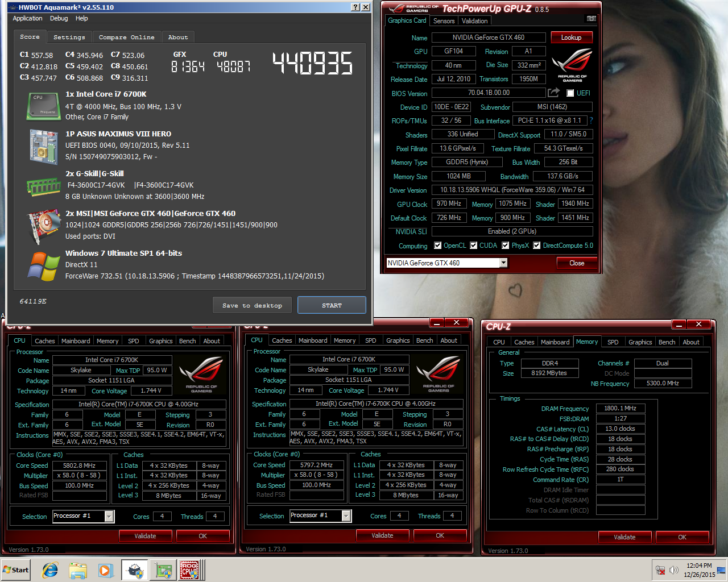
Task: Open Windows Explorer folder icon on taskbar
Action: point(78,570)
